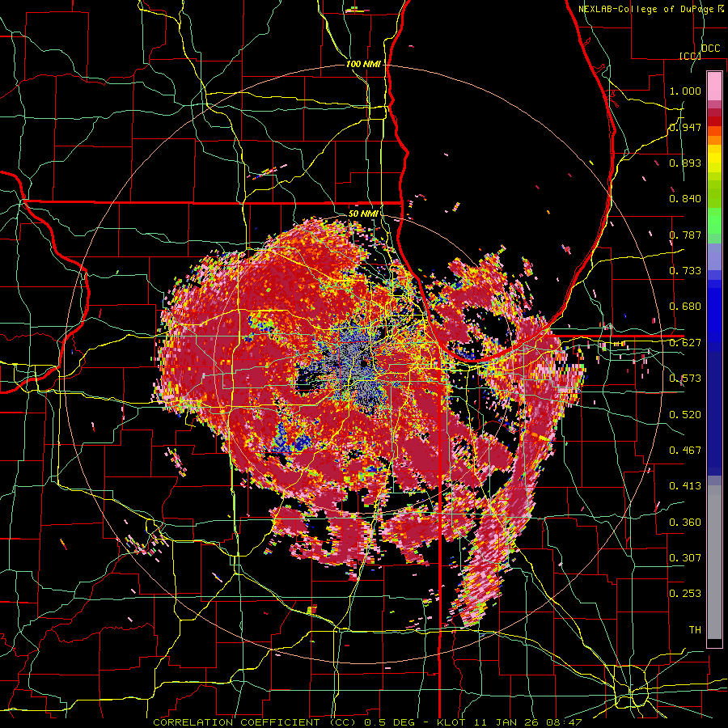
Task: Pick the bright green segment of the color bar
Action: pos(714,221)
